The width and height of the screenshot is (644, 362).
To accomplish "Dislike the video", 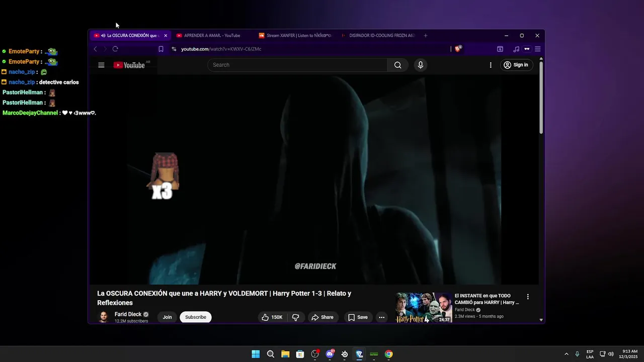I will pyautogui.click(x=296, y=317).
